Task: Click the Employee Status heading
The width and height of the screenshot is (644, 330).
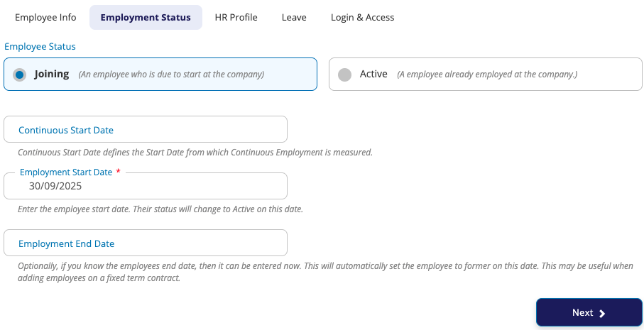Action: click(x=40, y=46)
